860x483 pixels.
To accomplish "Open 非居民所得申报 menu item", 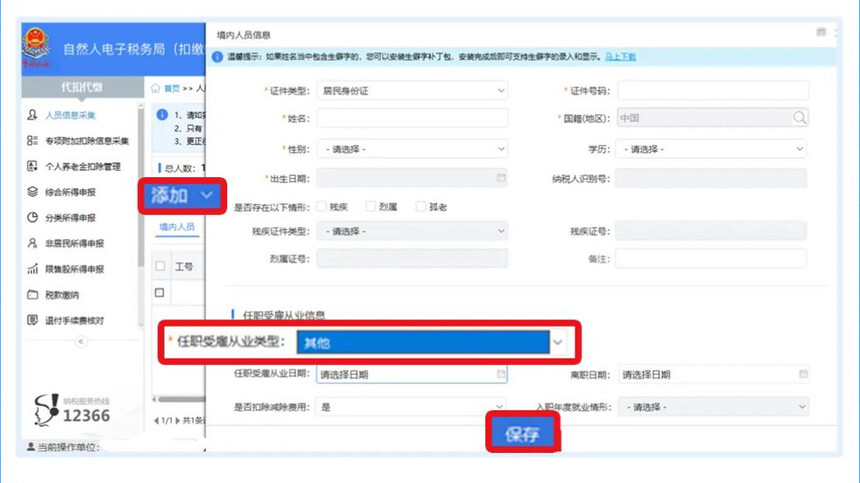I will pos(74,243).
